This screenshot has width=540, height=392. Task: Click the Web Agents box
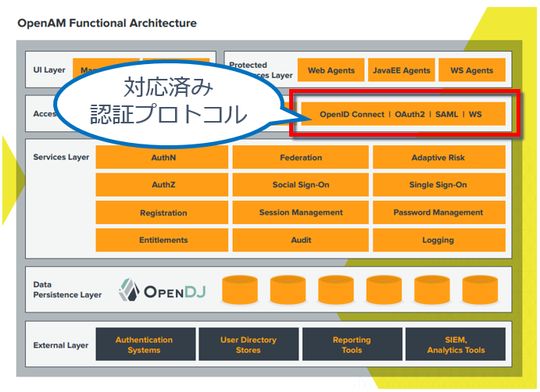click(x=331, y=69)
